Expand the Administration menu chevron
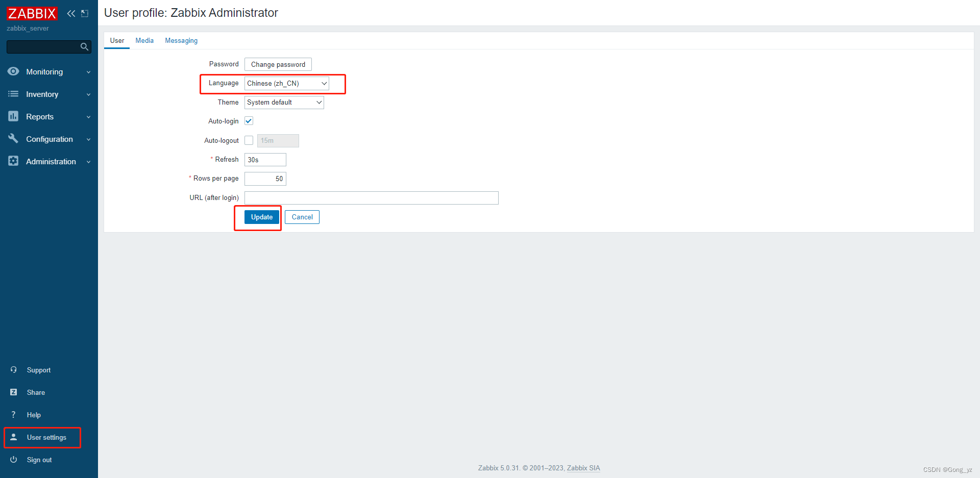The height and width of the screenshot is (478, 980). pyautogui.click(x=89, y=162)
